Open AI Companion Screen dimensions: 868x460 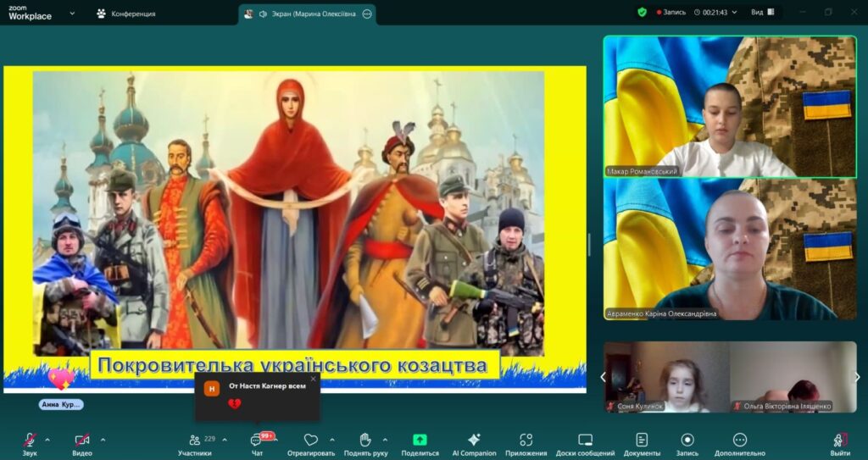coord(474,442)
